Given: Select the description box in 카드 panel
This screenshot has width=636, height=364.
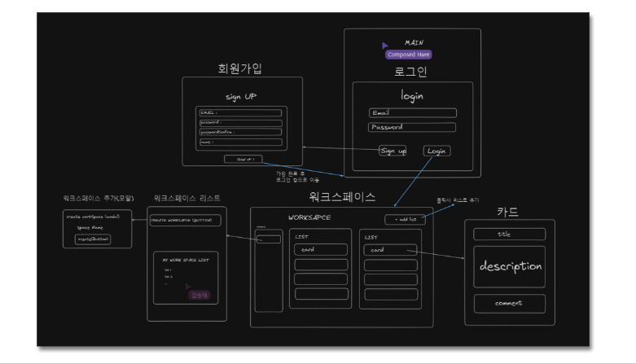Looking at the screenshot, I should pos(510,266).
